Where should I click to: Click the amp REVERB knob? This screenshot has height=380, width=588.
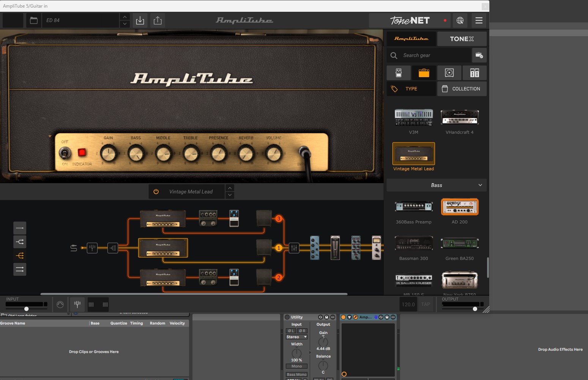click(246, 154)
